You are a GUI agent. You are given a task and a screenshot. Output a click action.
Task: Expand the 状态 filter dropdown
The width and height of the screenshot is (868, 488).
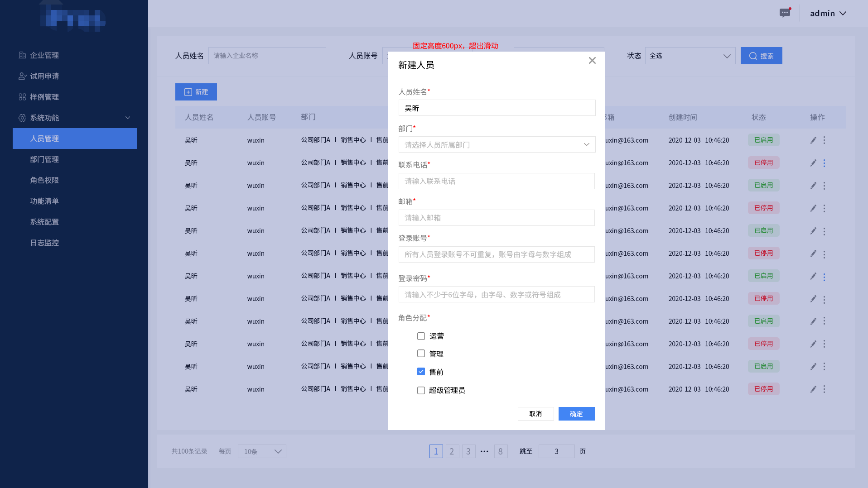coord(690,56)
